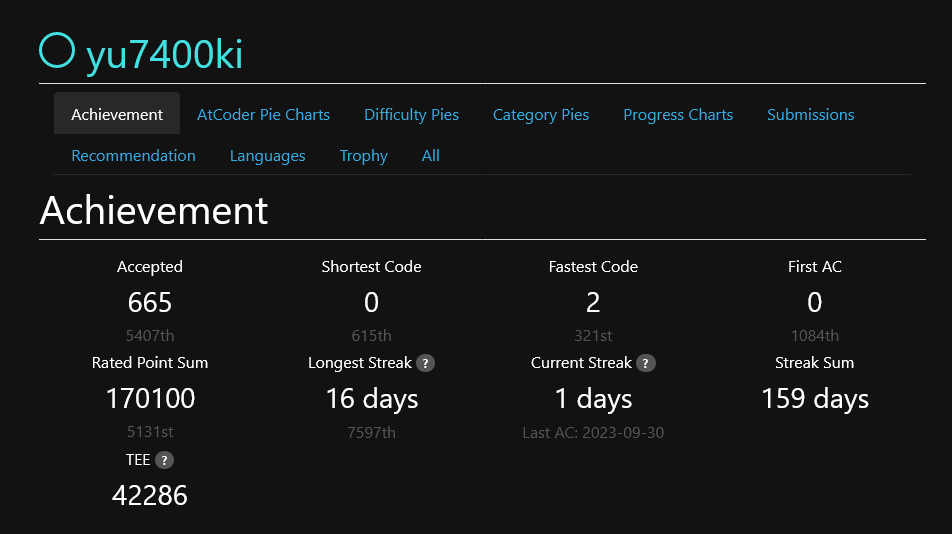Select the Category Pies tab

(x=541, y=114)
